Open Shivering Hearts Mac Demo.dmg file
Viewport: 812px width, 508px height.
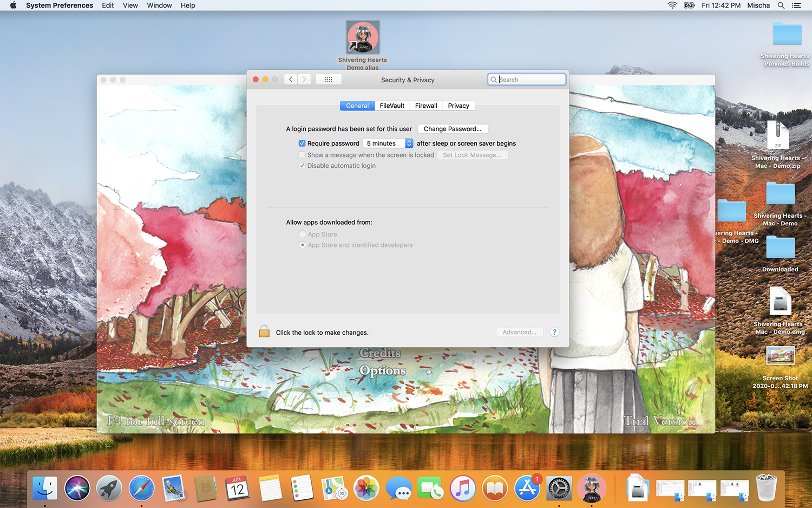(x=780, y=301)
